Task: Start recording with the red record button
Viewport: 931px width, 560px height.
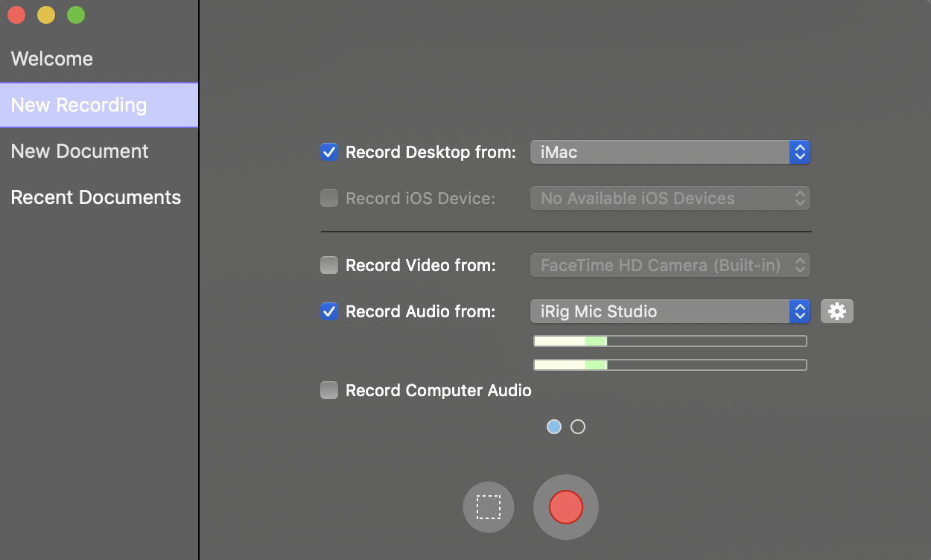Action: (565, 507)
